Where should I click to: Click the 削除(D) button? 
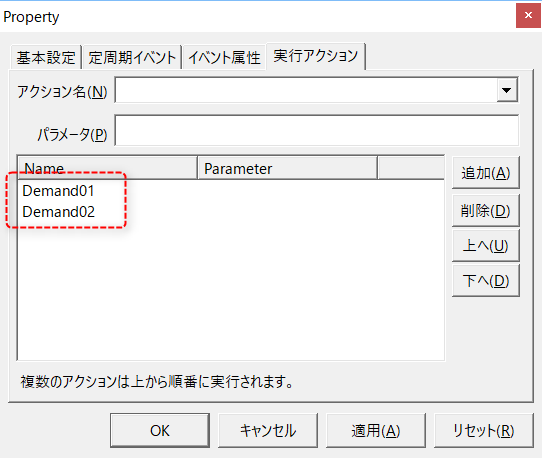[486, 211]
